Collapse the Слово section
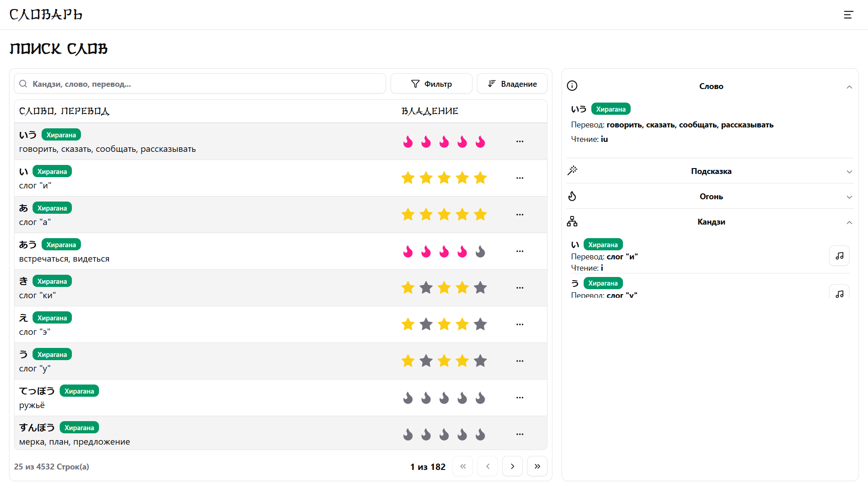The image size is (868, 488). [x=849, y=86]
